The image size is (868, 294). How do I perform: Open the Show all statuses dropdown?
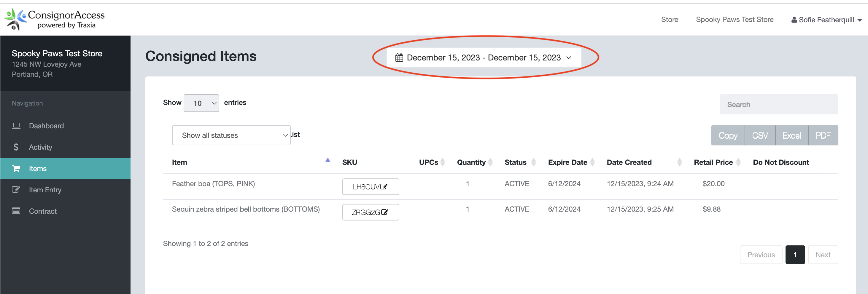[x=231, y=135]
